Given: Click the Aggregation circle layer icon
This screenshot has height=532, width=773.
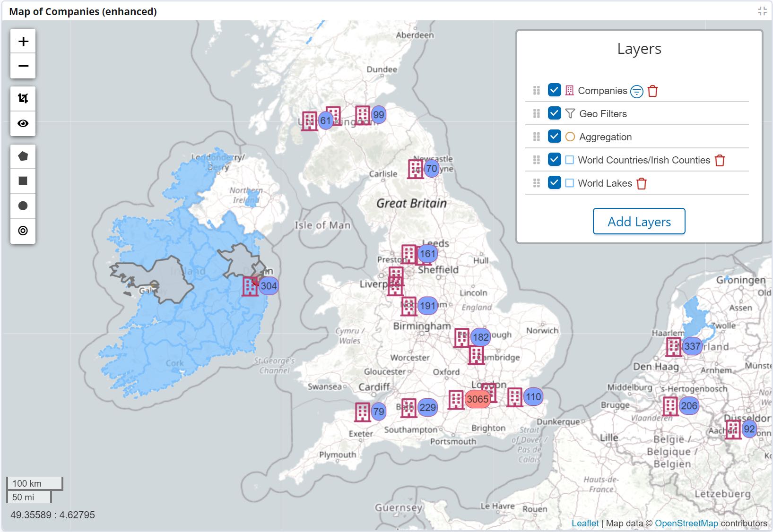Looking at the screenshot, I should point(570,137).
